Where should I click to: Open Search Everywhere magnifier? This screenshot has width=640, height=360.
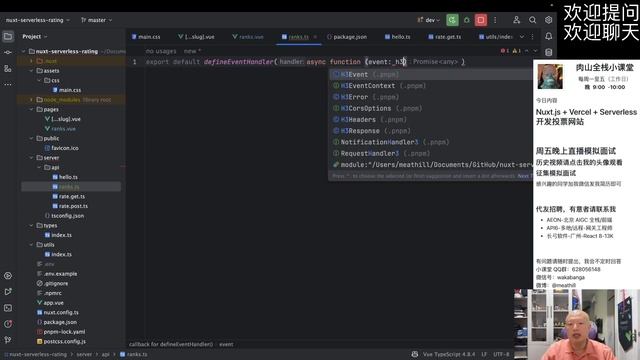click(532, 20)
